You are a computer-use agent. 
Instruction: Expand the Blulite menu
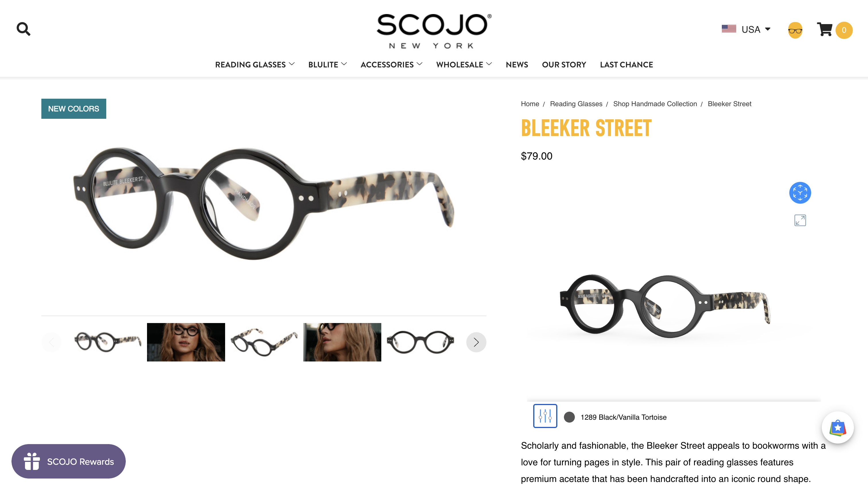[x=327, y=64]
